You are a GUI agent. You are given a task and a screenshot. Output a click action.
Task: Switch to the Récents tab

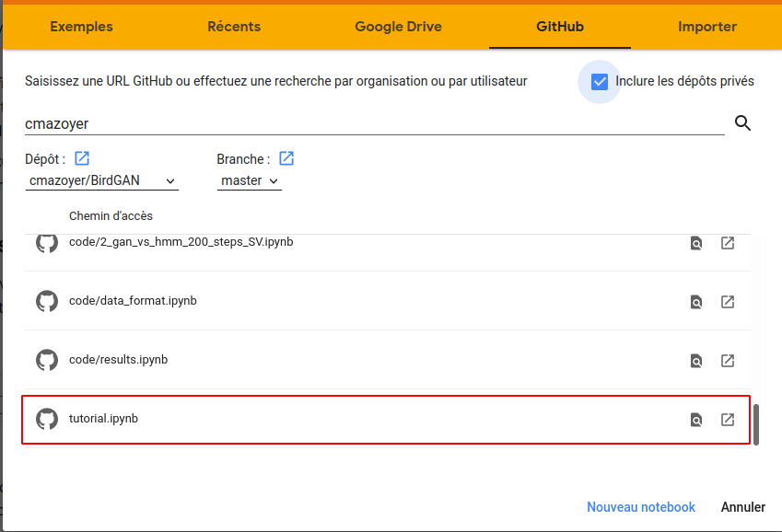(234, 27)
